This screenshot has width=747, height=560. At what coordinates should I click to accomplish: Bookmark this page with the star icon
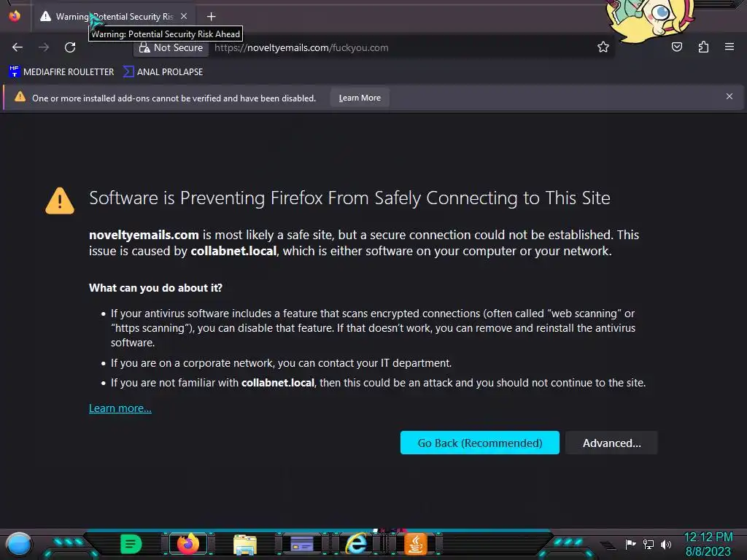pyautogui.click(x=603, y=47)
